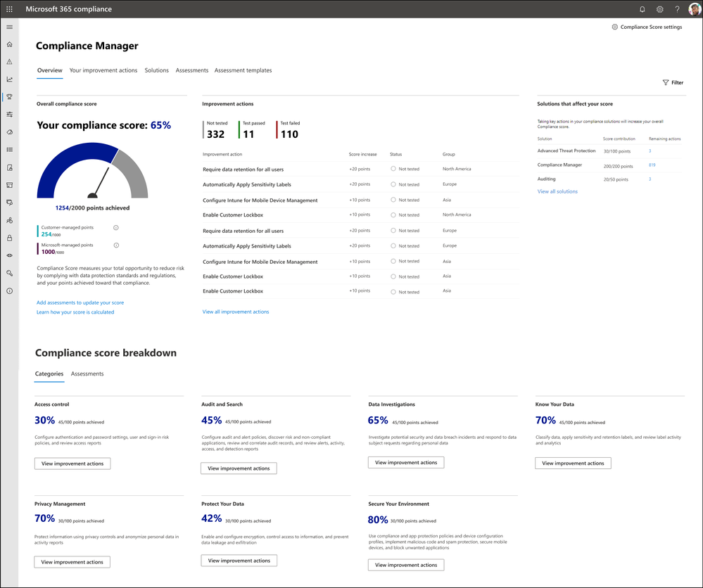
Task: Click the Auditing solution name
Action: [547, 179]
